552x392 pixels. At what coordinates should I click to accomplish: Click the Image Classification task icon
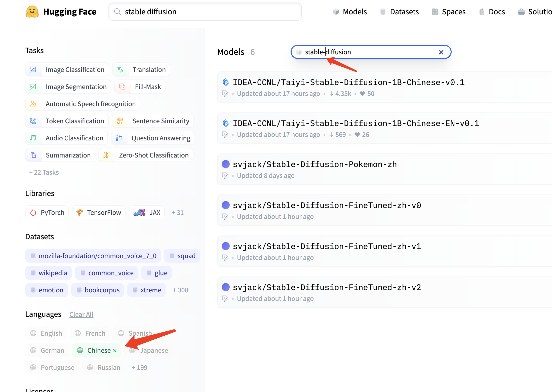33,70
